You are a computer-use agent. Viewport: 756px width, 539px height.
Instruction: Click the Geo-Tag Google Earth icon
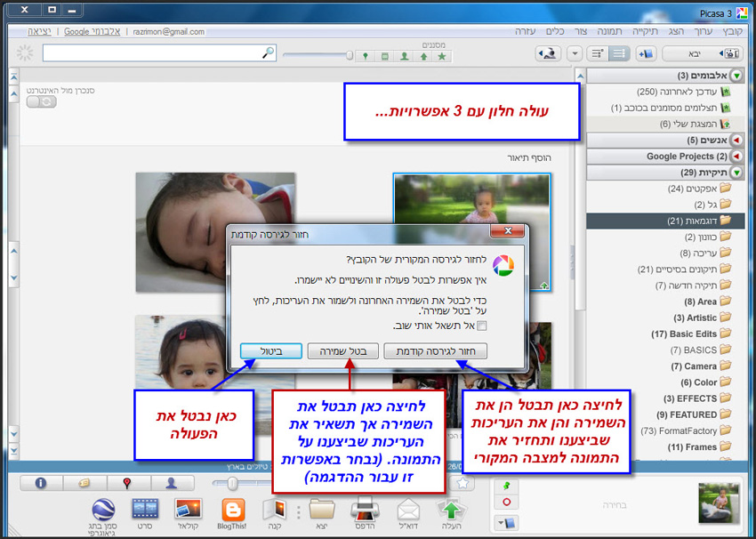pos(103,510)
